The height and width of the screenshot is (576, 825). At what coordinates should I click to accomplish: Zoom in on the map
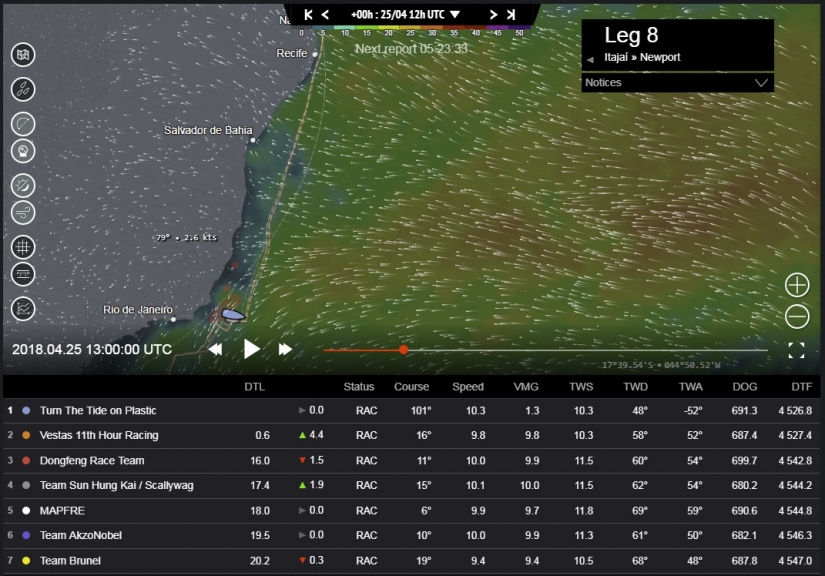pos(797,285)
